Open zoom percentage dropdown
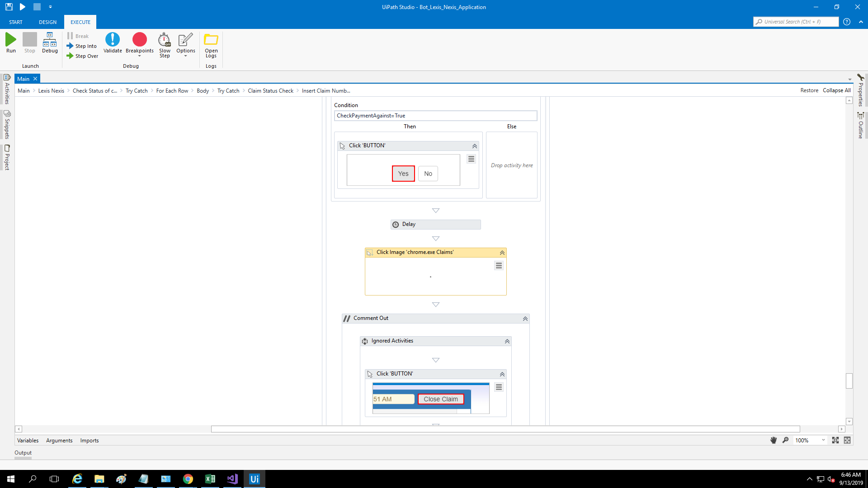 click(x=823, y=440)
